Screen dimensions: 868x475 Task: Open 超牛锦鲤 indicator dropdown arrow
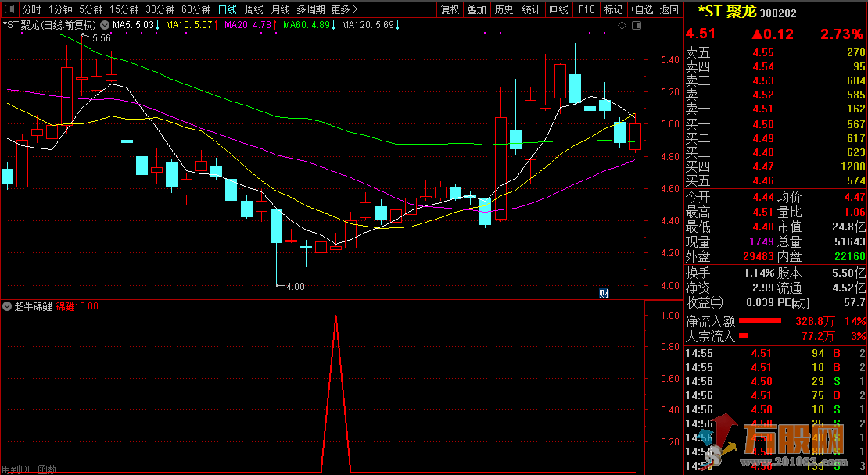7,306
